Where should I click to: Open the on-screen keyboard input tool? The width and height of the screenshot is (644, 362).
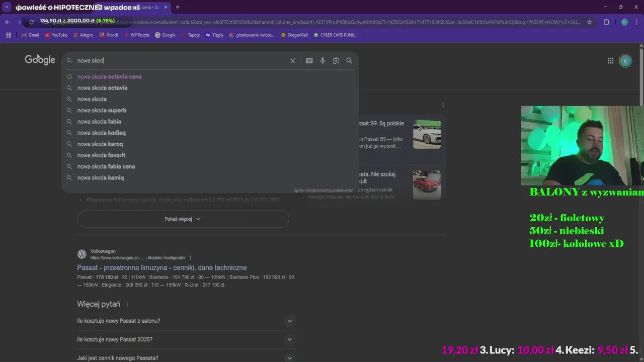click(x=309, y=60)
